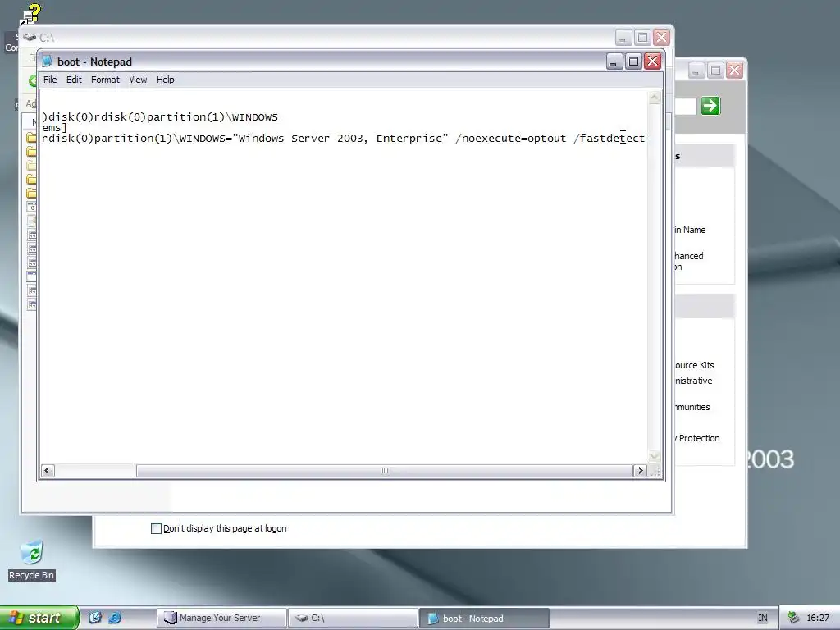Screen dimensions: 840x630
Task: Click the vertical scrollbar up arrow in Notepad
Action: tap(654, 98)
